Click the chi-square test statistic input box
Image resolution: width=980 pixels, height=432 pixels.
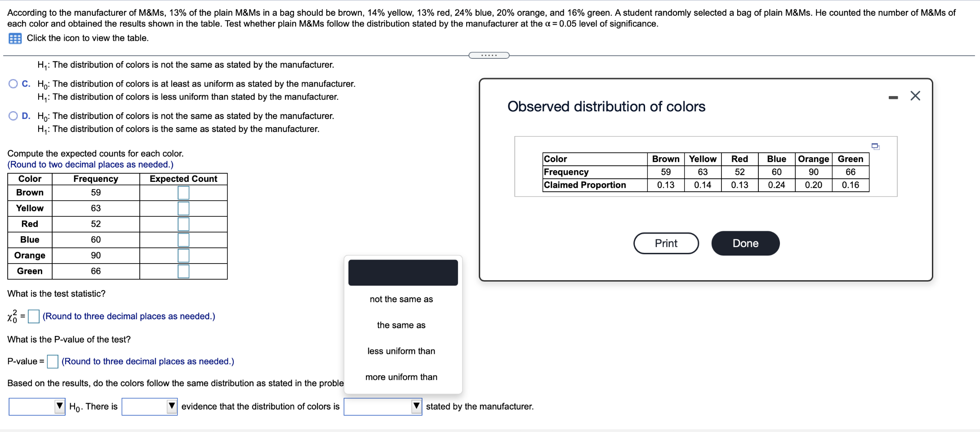(34, 317)
